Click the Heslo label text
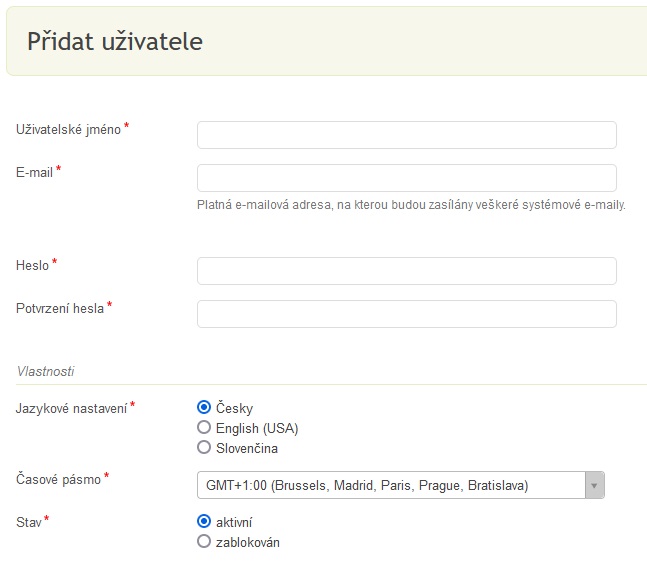The height and width of the screenshot is (566, 647). pyautogui.click(x=32, y=265)
